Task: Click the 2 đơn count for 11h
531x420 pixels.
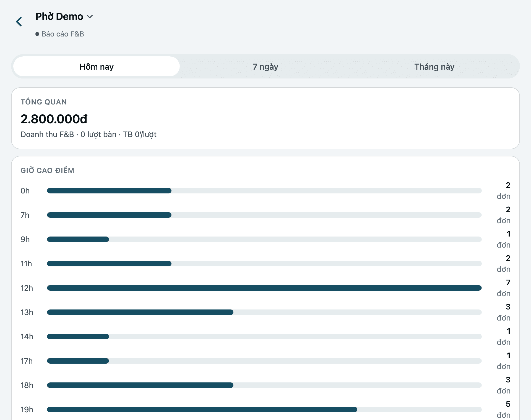Action: pyautogui.click(x=504, y=264)
